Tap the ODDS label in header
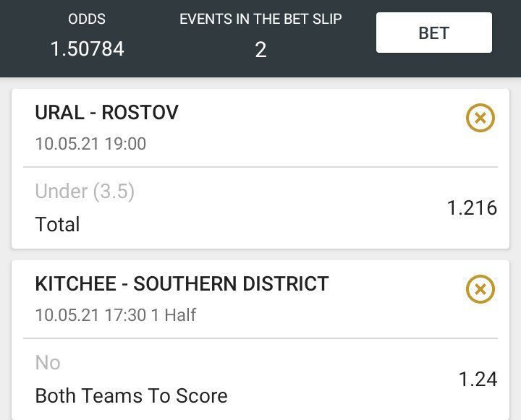The width and height of the screenshot is (521, 420). (87, 20)
